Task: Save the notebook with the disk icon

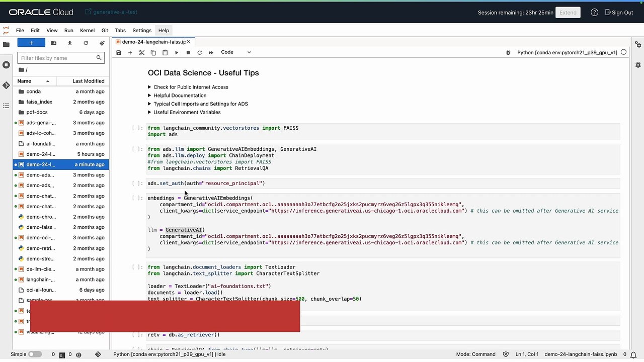Action: coord(119,53)
